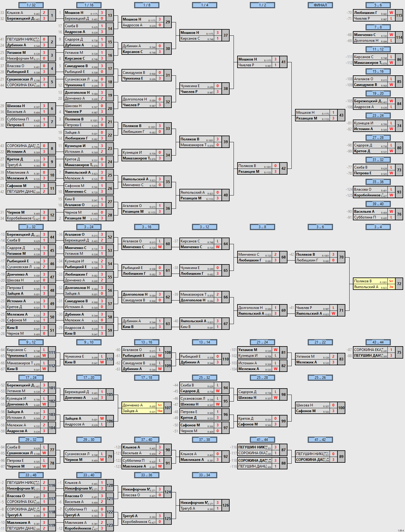Screen dimensions: 405x532
Task: Click the "29 .. 32" section header
Action: pos(31,440)
